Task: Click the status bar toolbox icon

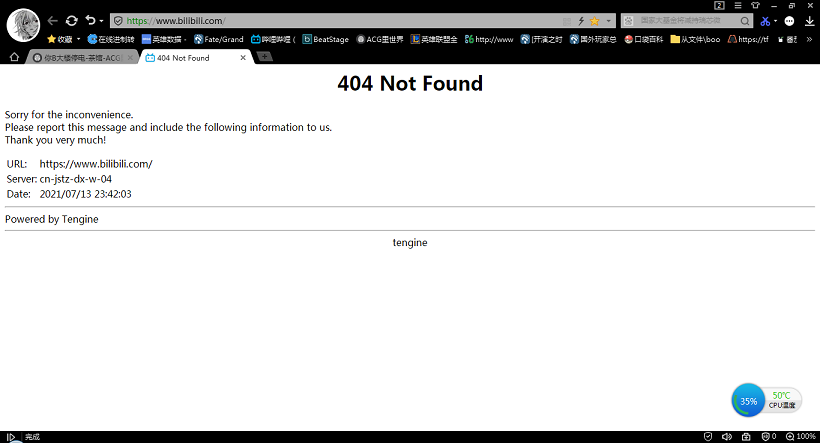Action: coord(746,437)
